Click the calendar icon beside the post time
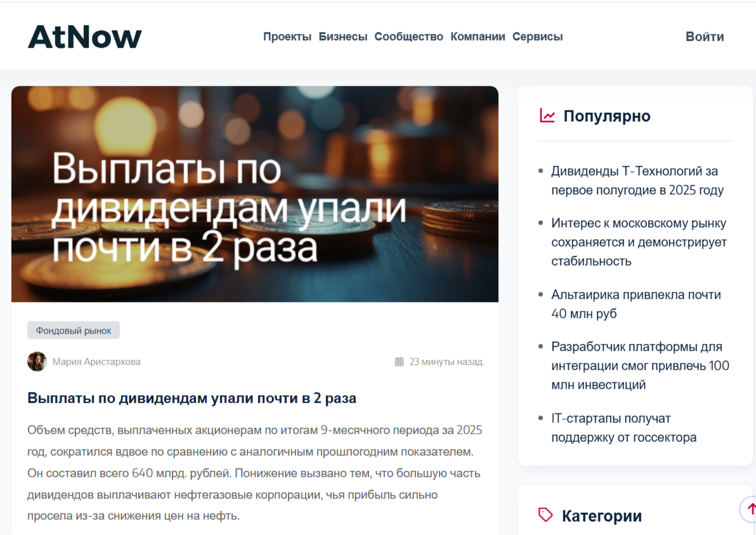 [399, 362]
